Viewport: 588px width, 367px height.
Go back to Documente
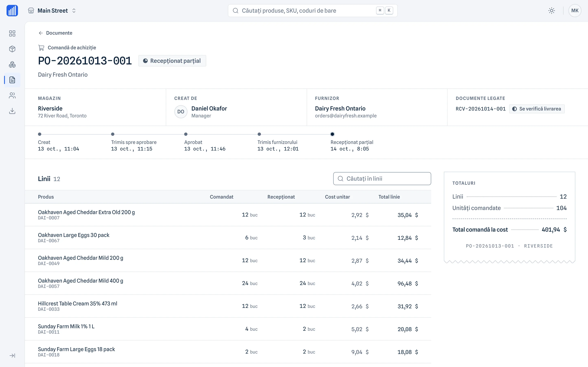55,33
